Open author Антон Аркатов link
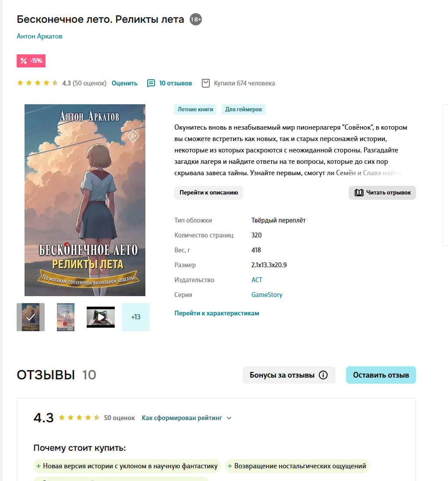The image size is (448, 481). [39, 36]
